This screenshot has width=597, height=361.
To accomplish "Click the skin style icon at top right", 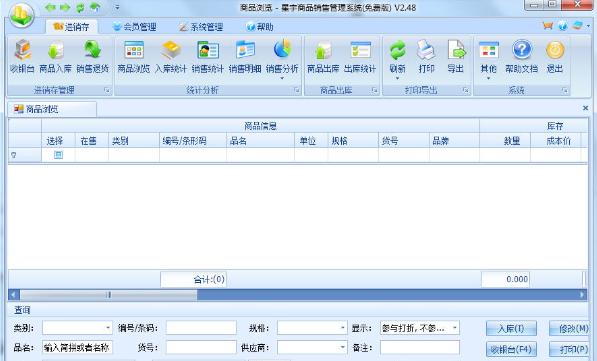I will pyautogui.click(x=578, y=26).
